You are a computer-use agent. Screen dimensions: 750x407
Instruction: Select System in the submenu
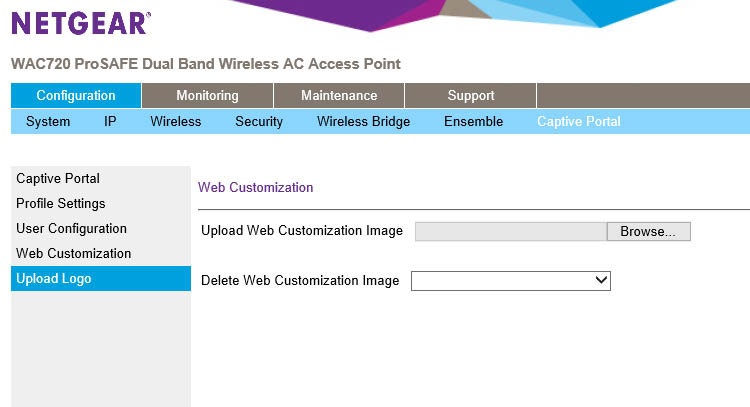click(48, 121)
